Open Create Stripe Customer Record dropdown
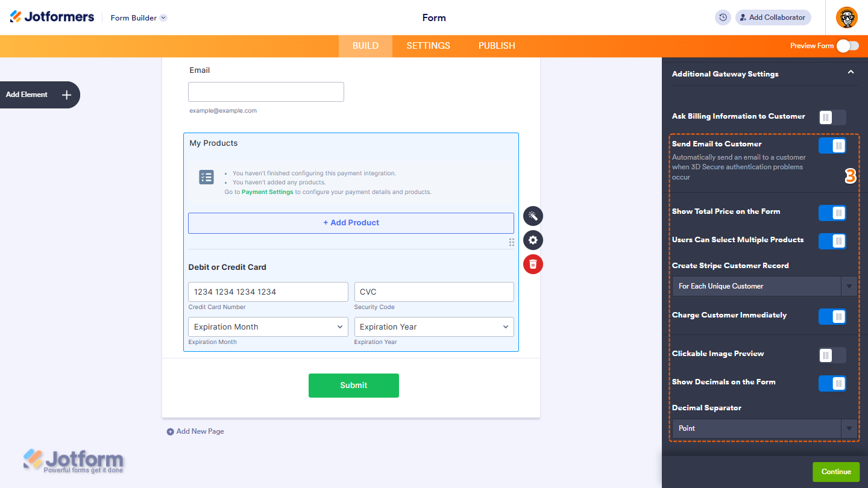This screenshot has height=488, width=868. pyautogui.click(x=765, y=286)
